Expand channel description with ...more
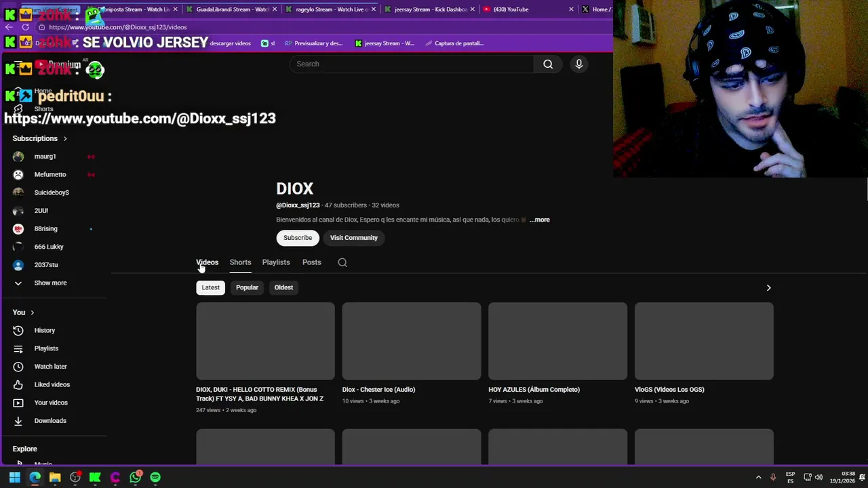This screenshot has width=868, height=488. 540,220
